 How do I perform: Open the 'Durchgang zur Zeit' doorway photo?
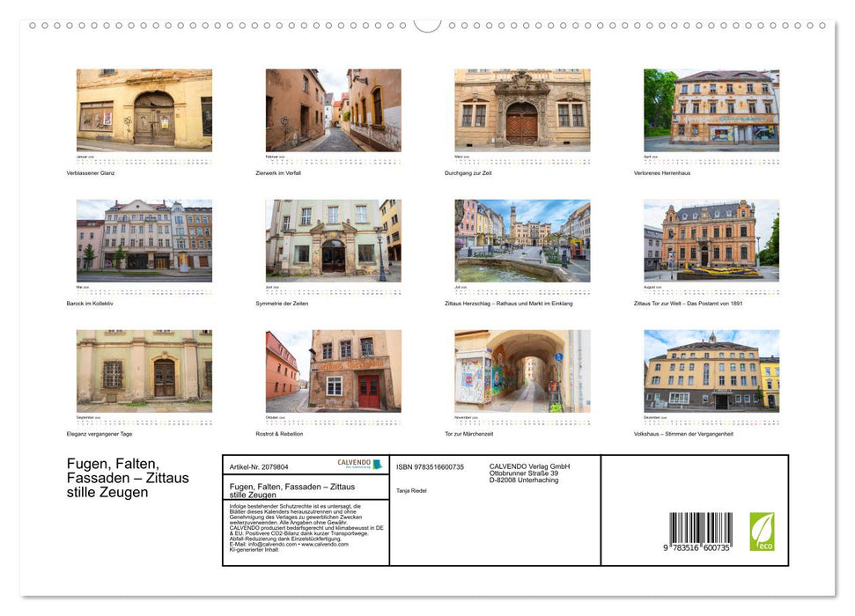(x=522, y=110)
